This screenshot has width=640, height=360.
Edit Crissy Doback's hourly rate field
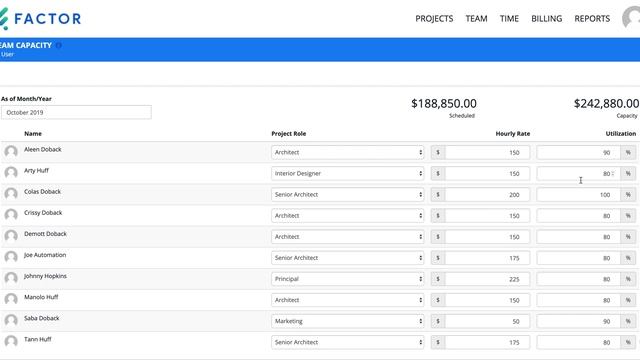487,216
